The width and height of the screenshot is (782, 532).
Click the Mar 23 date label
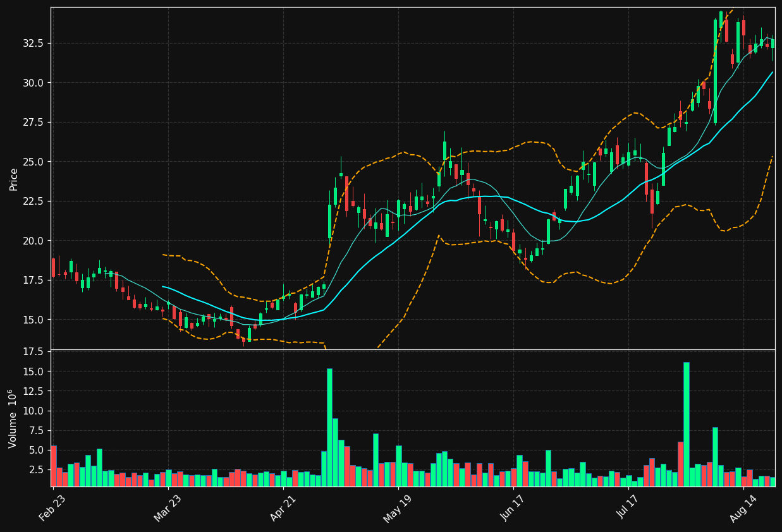(167, 509)
